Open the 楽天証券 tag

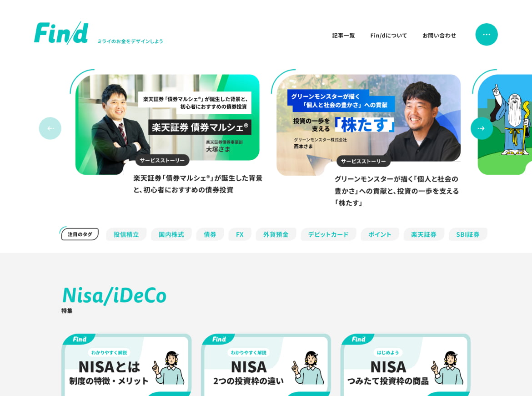click(x=423, y=234)
